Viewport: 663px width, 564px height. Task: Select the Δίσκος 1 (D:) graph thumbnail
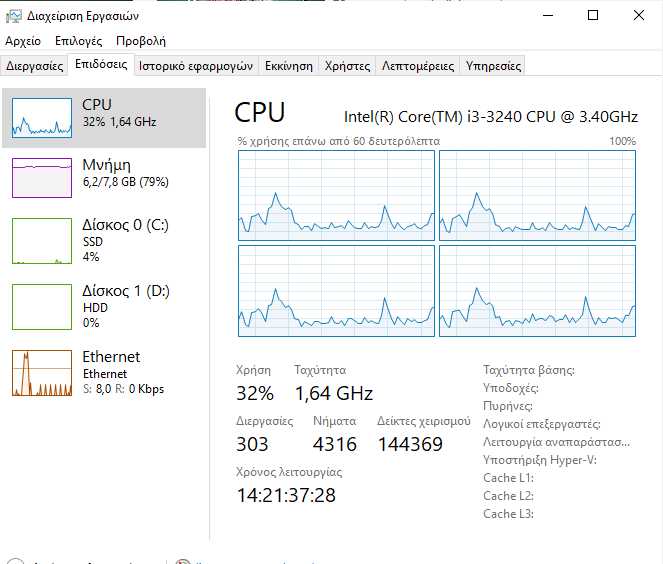pos(42,306)
